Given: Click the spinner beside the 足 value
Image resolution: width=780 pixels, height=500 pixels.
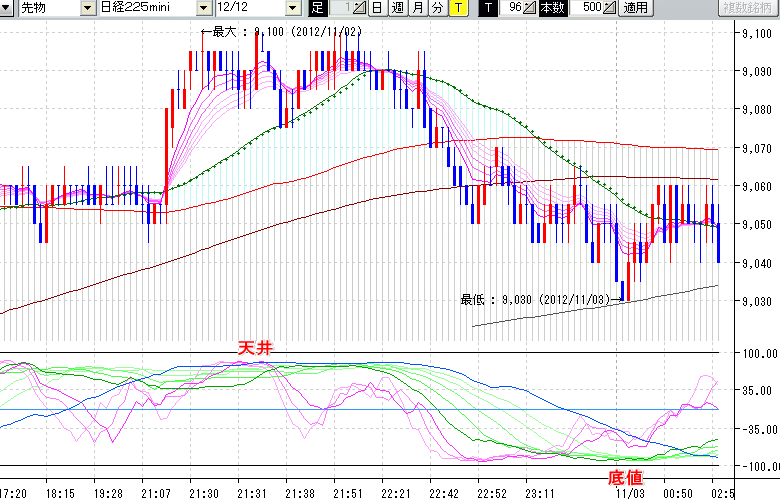Looking at the screenshot, I should pos(361,8).
